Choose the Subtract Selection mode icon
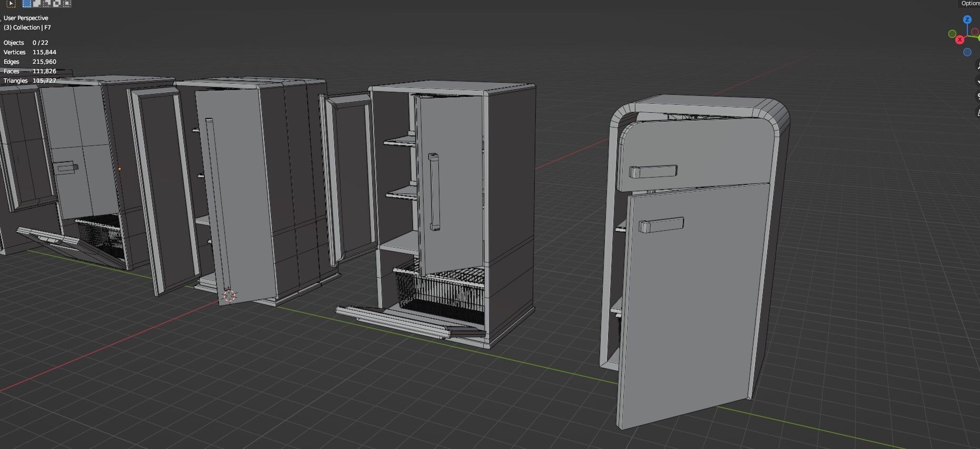The width and height of the screenshot is (980, 449). tap(47, 3)
